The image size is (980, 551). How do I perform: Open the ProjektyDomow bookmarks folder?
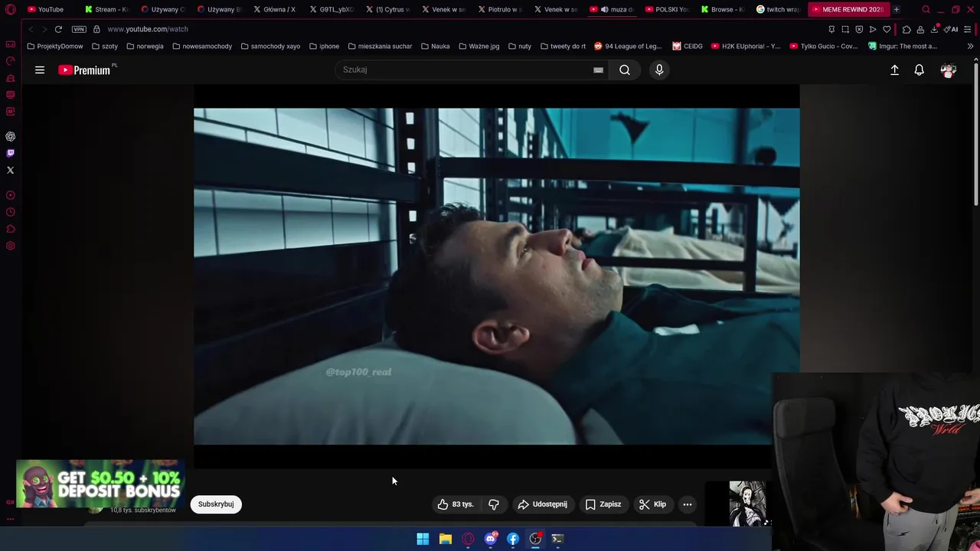pos(55,46)
